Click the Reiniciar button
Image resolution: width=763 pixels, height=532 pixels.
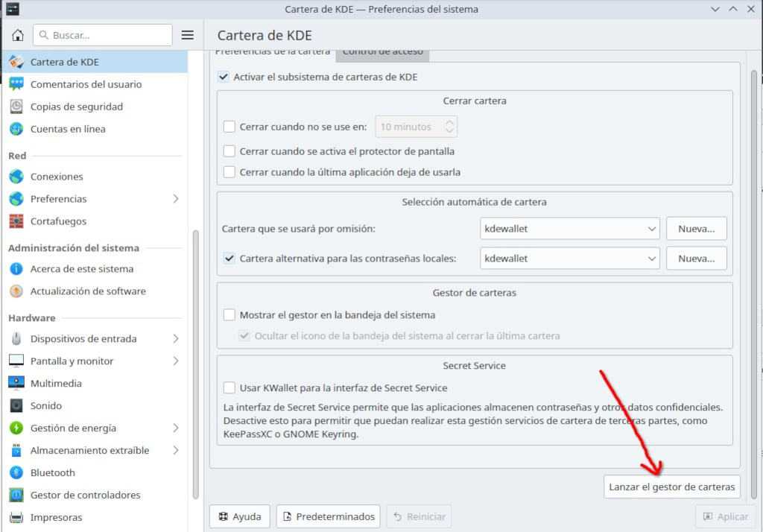click(x=419, y=516)
